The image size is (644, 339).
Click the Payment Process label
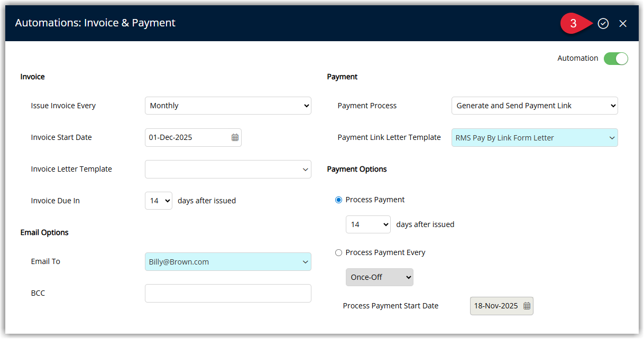point(367,106)
